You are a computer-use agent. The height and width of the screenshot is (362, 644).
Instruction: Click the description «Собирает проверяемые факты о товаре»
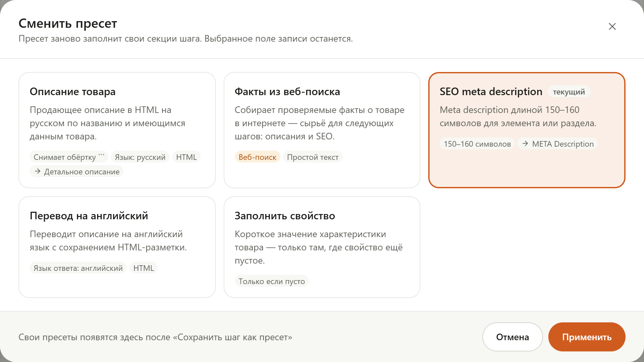tap(319, 123)
